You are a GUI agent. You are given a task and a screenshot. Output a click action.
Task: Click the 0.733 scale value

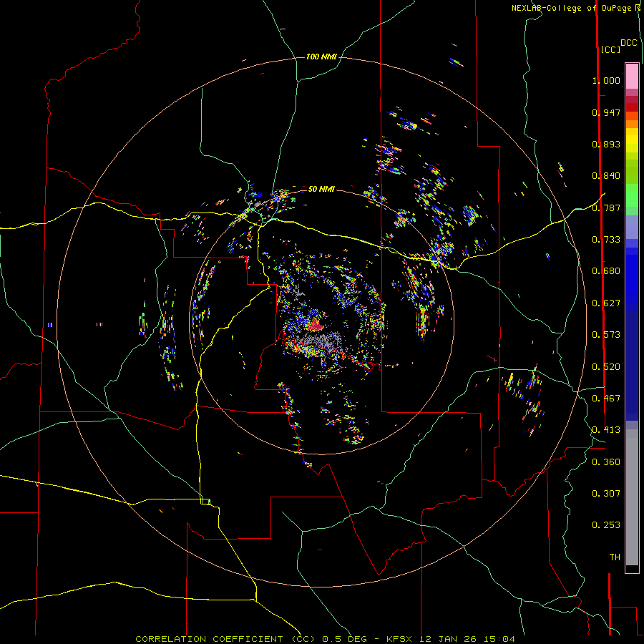[606, 240]
